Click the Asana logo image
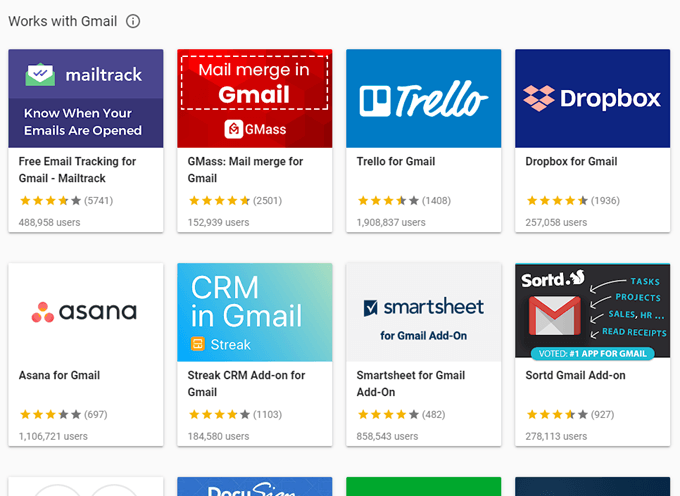The height and width of the screenshot is (496, 680). pyautogui.click(x=86, y=312)
